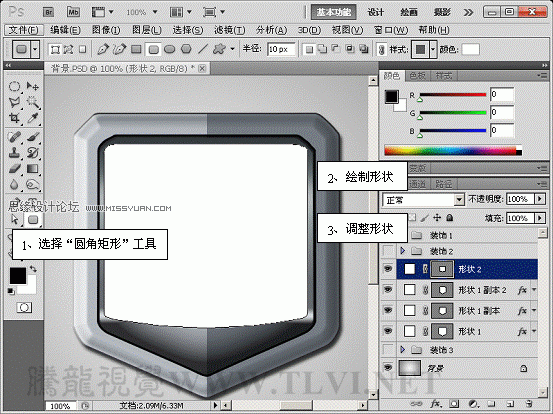Switch to the 色板 tab
This screenshot has width=553, height=414.
[x=418, y=75]
